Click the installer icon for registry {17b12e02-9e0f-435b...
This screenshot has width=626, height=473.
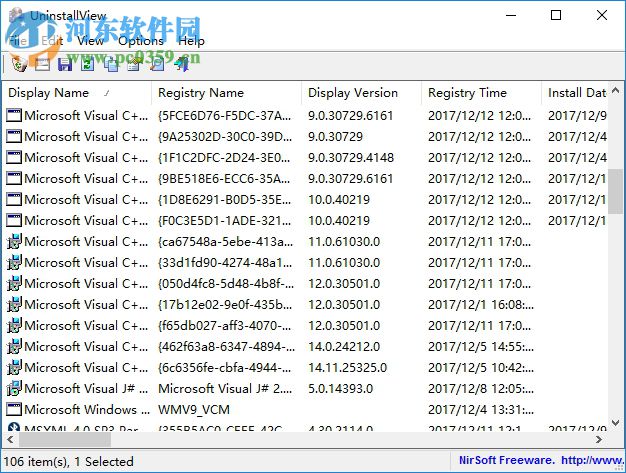pyautogui.click(x=14, y=305)
